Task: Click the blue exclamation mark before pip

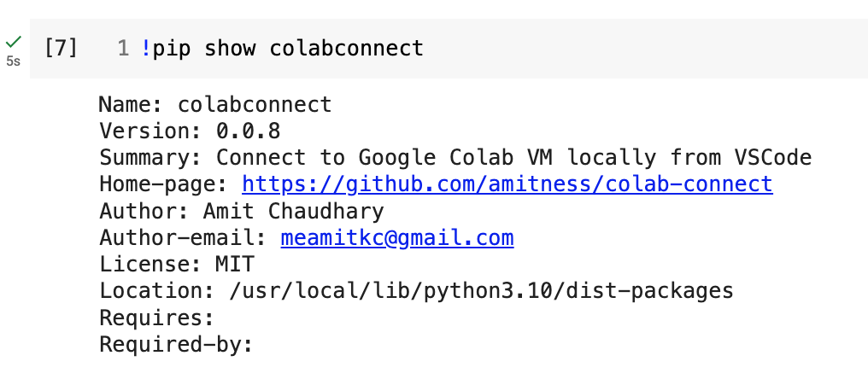Action: 145,49
